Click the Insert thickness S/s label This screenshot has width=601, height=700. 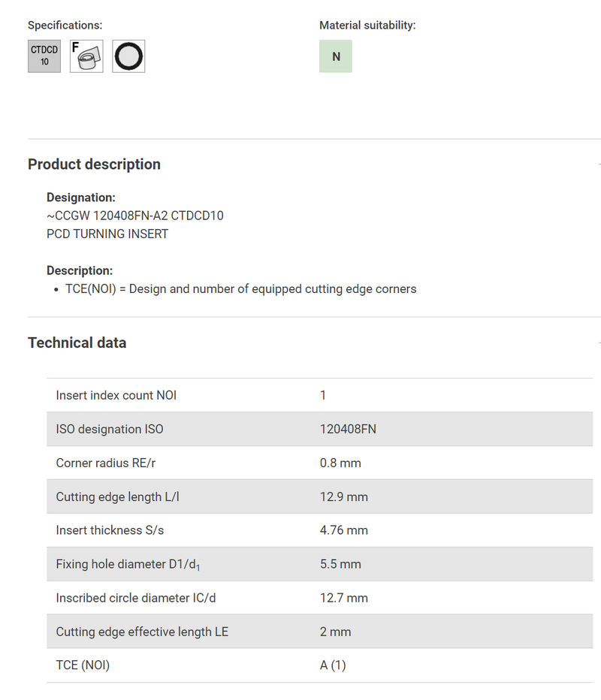110,530
